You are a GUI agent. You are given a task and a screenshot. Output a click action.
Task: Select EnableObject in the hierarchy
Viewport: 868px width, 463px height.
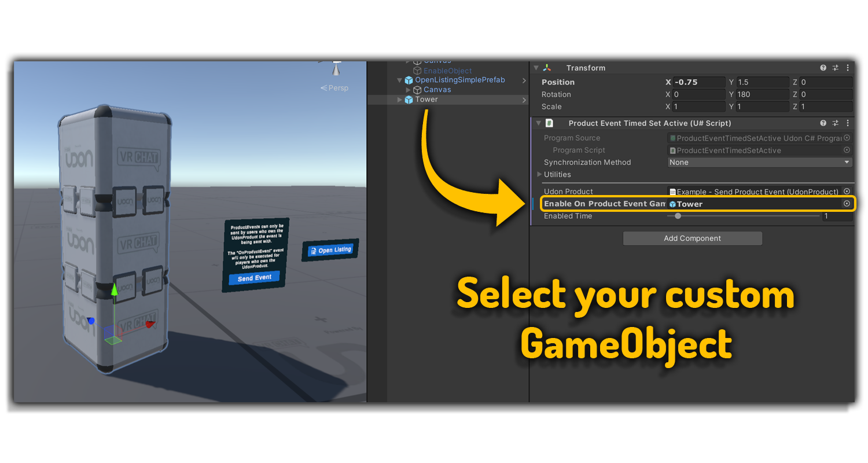click(448, 71)
